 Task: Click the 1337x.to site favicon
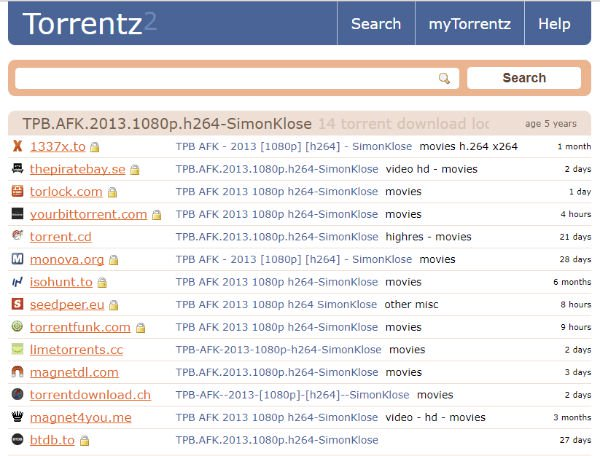tap(17, 146)
